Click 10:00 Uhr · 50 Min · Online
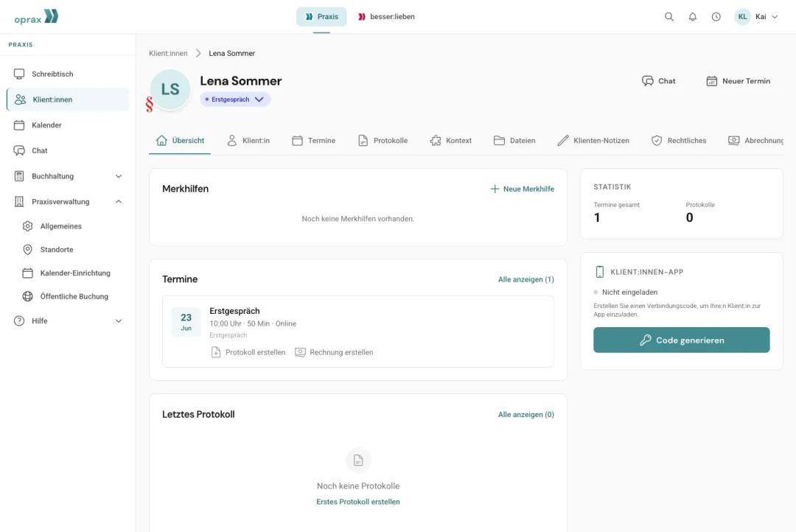The width and height of the screenshot is (796, 532). coord(253,324)
